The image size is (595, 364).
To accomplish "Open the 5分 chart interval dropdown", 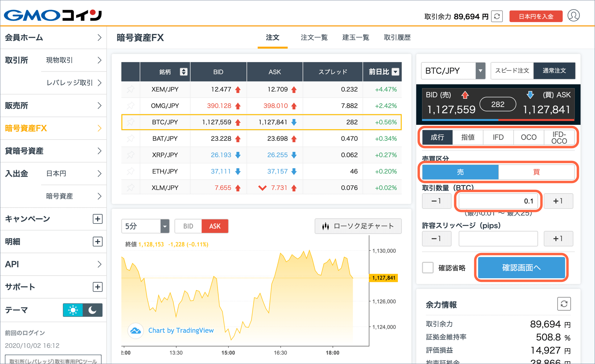I will pos(145,226).
